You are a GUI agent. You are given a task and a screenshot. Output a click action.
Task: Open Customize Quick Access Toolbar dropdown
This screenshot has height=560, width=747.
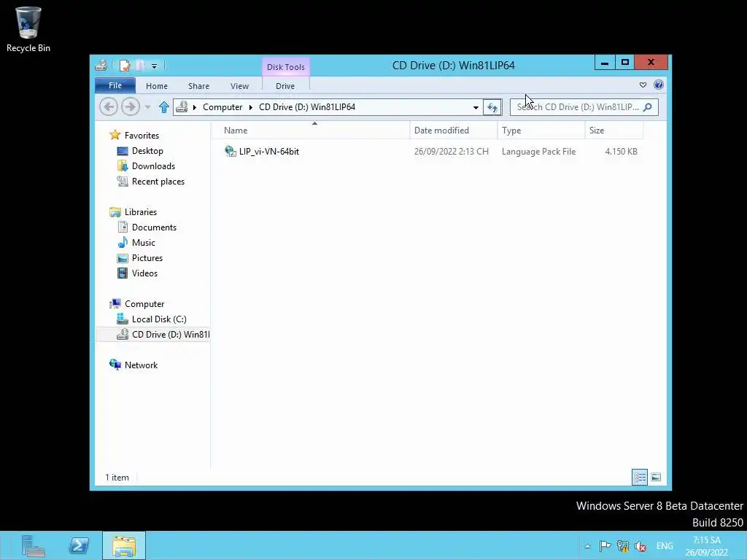click(155, 66)
